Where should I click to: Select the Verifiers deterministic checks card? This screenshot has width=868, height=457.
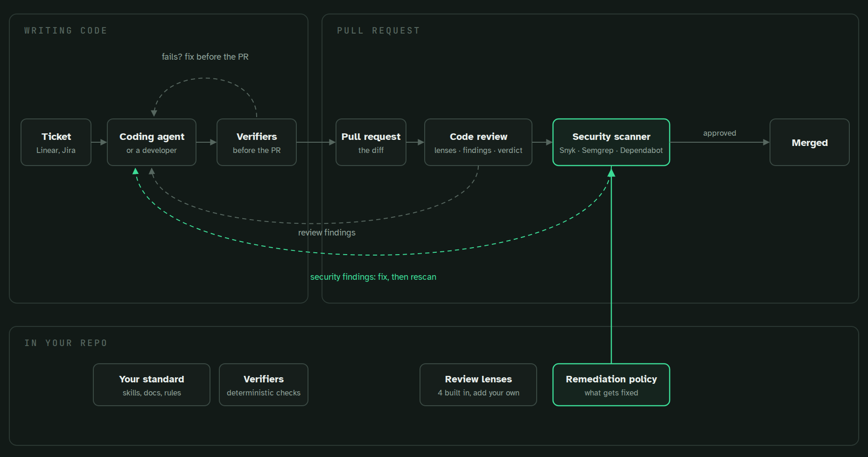click(x=264, y=385)
